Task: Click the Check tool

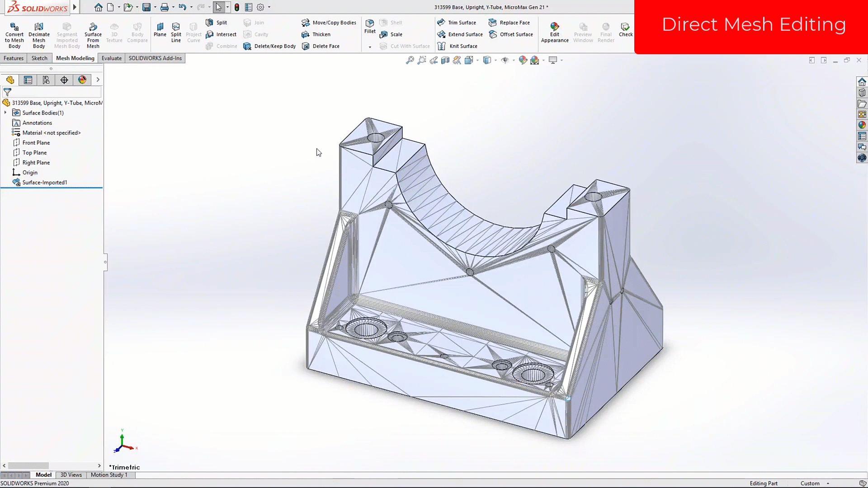Action: click(x=626, y=30)
